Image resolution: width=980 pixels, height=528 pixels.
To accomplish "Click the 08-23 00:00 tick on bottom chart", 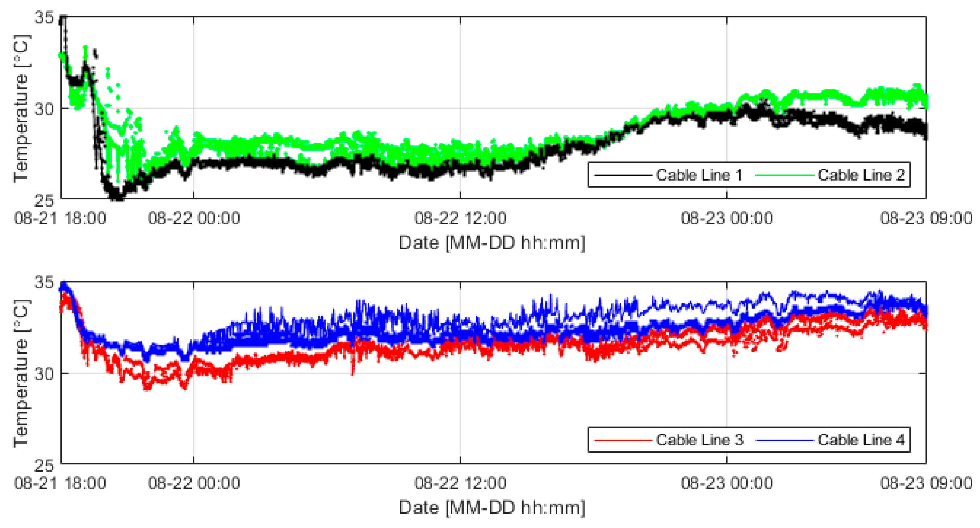I will 726,483.
